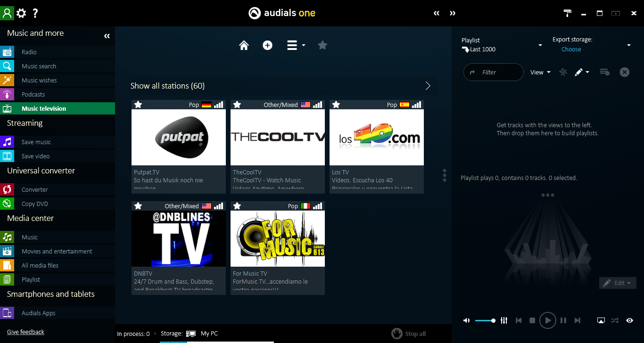Screen dimensions: 644x343
Task: Toggle the eye visualization view
Action: tap(629, 320)
